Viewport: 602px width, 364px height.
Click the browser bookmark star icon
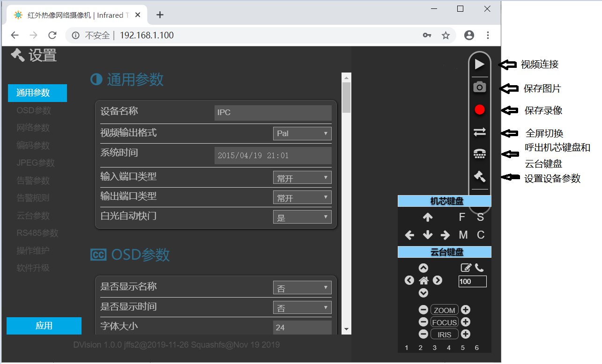pos(446,35)
